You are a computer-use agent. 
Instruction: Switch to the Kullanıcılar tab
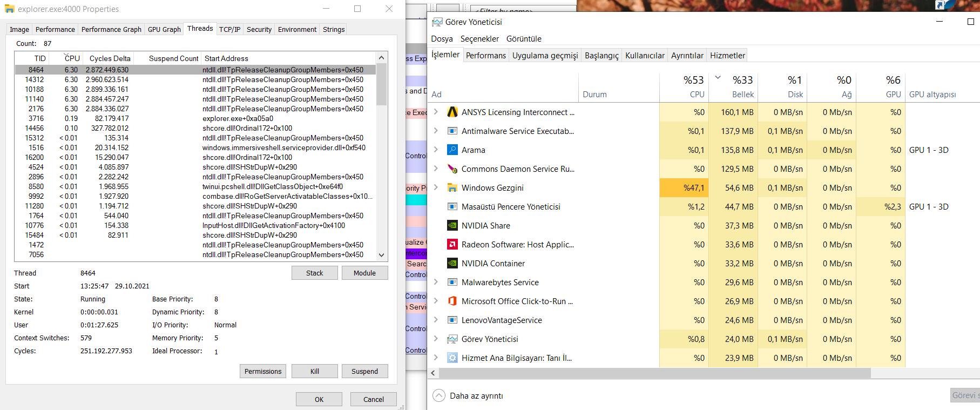coord(645,56)
